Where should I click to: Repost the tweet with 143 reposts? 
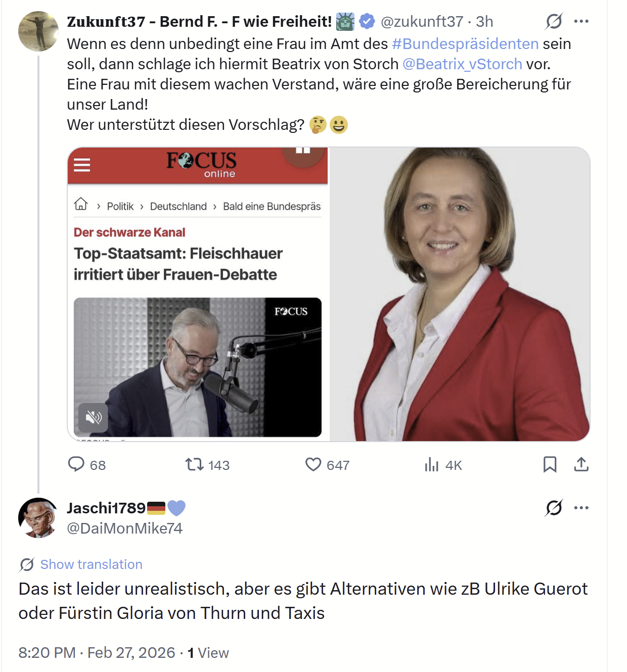click(194, 464)
